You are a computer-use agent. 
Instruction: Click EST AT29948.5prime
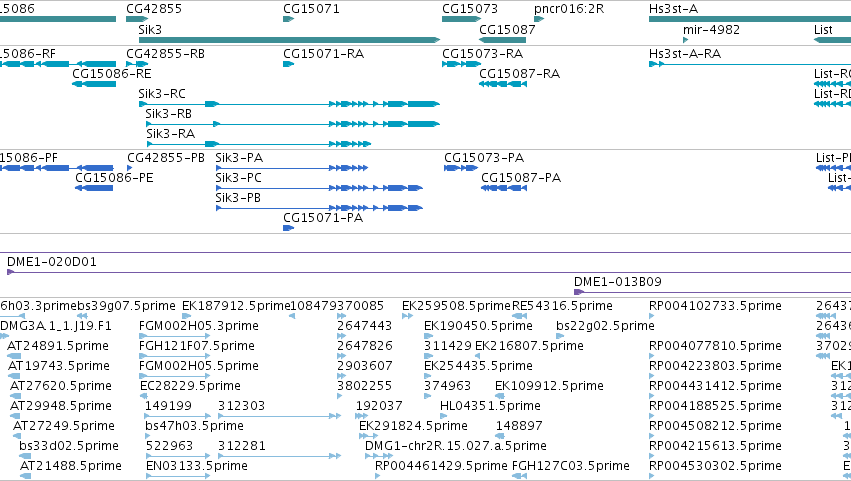pyautogui.click(x=61, y=407)
